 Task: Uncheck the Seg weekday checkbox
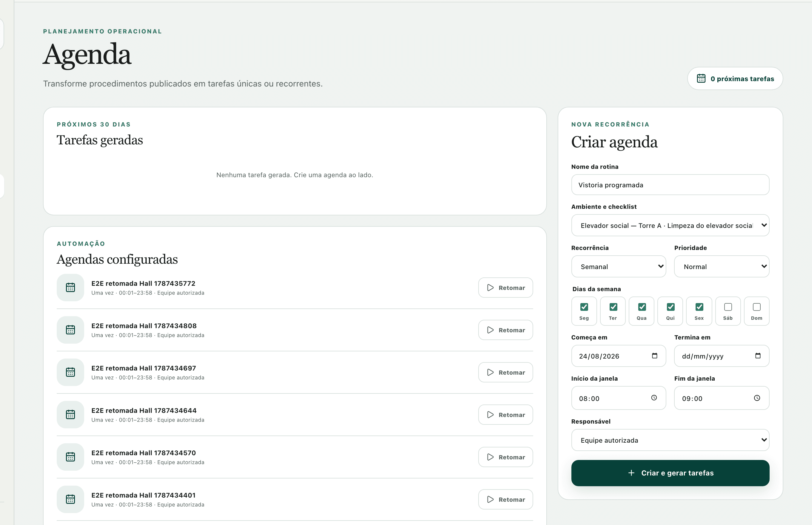tap(584, 307)
